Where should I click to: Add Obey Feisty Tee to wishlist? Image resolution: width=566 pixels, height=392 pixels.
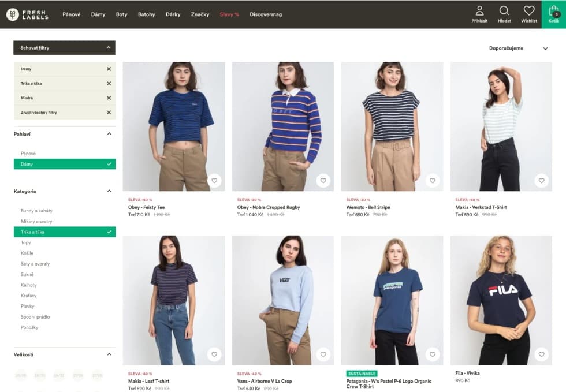point(214,181)
